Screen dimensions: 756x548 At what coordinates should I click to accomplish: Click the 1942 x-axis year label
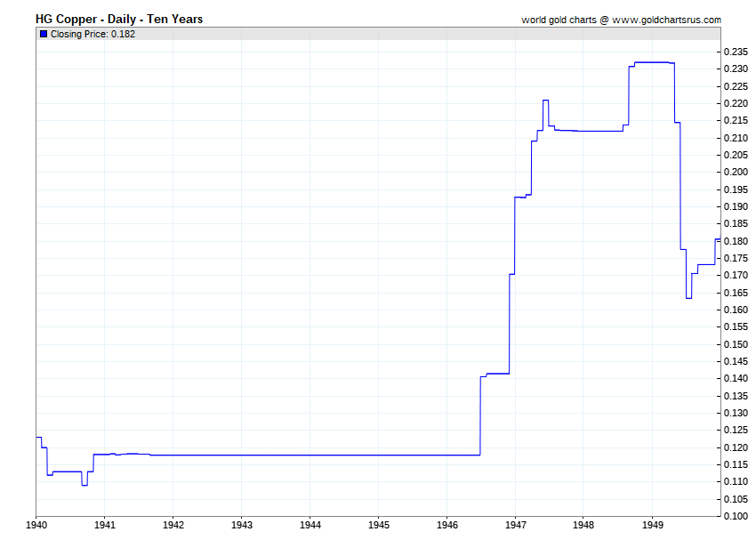(x=173, y=525)
